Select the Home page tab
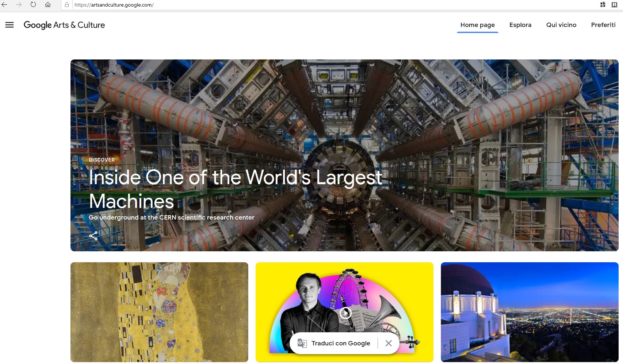 click(477, 25)
